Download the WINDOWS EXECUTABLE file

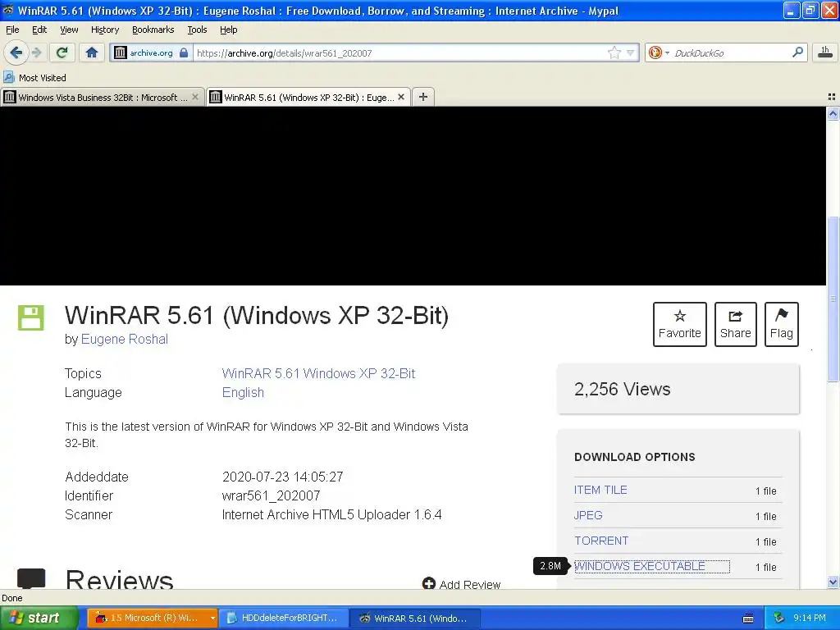pos(640,566)
